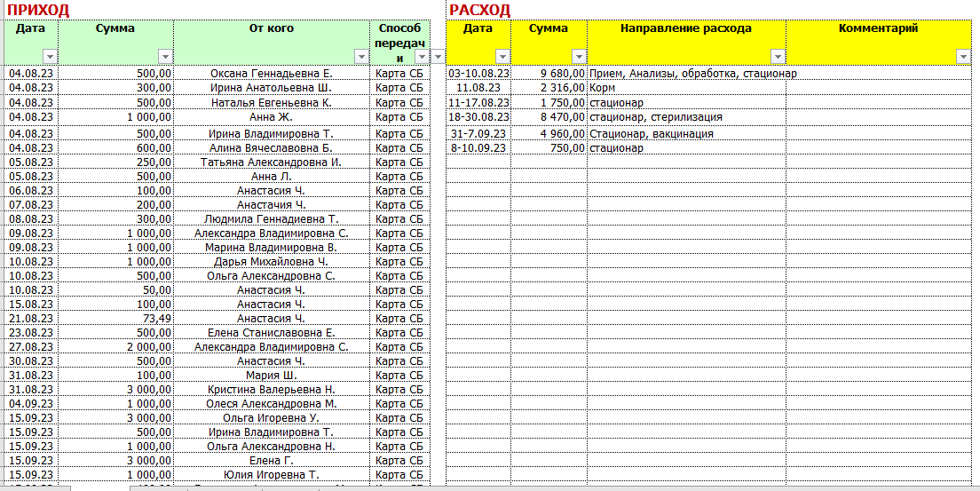Open the От кого column filter dropdown
This screenshot has height=491, width=980.
pyautogui.click(x=361, y=56)
